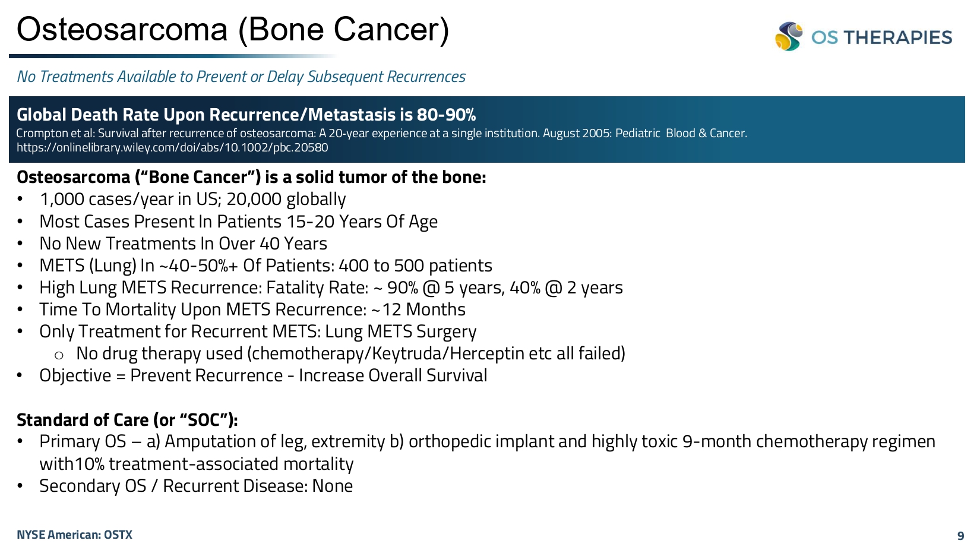Open the onlinelibrary.wiley.com citation link
Viewport: 980px width, 553px height.
point(172,148)
